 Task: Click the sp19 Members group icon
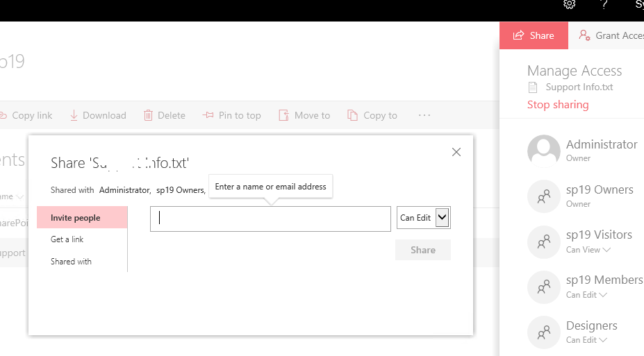click(543, 287)
